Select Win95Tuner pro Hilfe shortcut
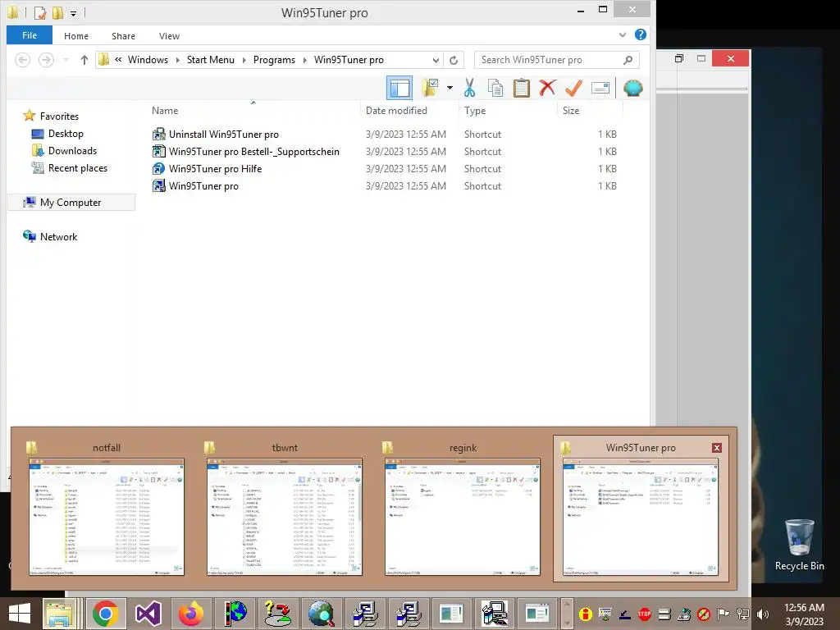The height and width of the screenshot is (630, 840). click(208, 169)
